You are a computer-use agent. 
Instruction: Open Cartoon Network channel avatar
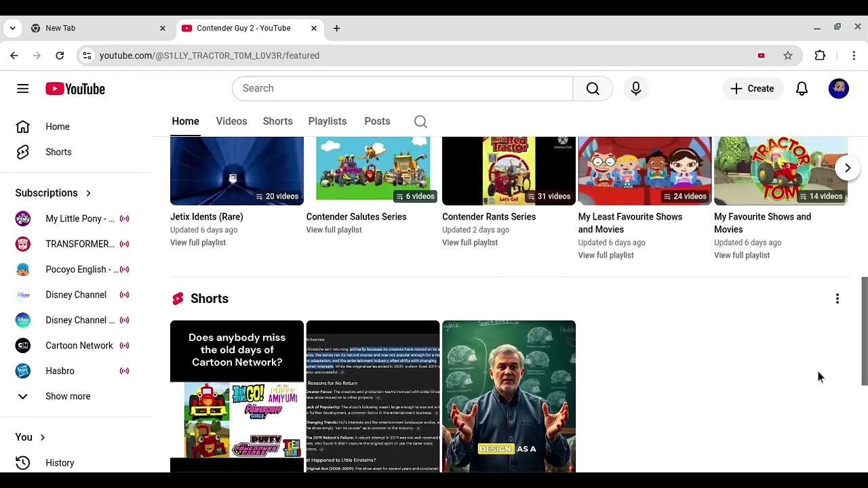pyautogui.click(x=23, y=346)
